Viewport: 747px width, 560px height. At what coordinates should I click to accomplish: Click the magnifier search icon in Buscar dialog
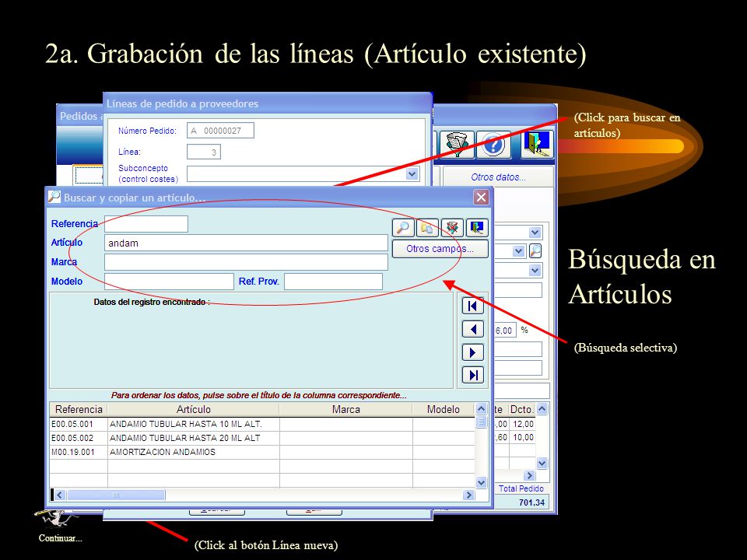403,228
